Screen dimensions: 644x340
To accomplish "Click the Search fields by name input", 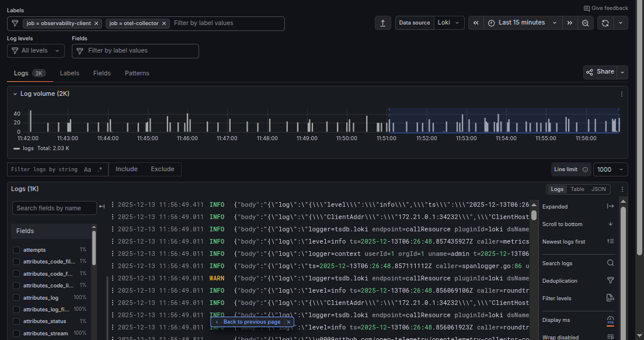I will click(54, 208).
